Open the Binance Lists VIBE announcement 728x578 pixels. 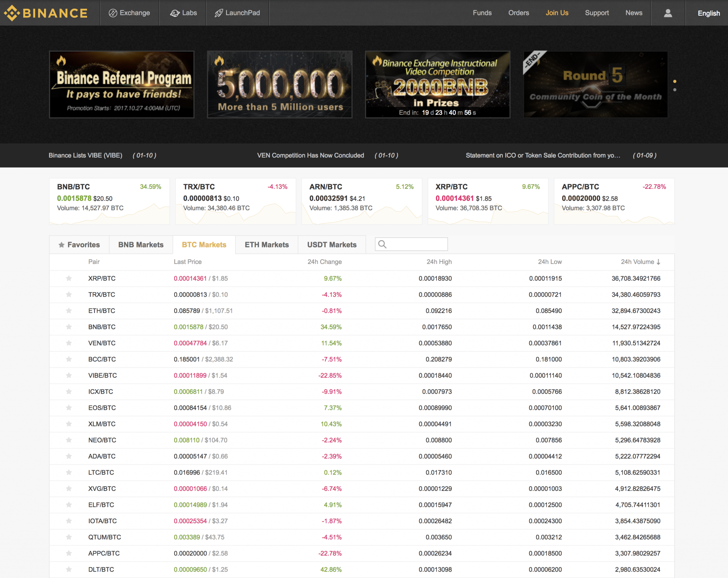click(x=85, y=155)
